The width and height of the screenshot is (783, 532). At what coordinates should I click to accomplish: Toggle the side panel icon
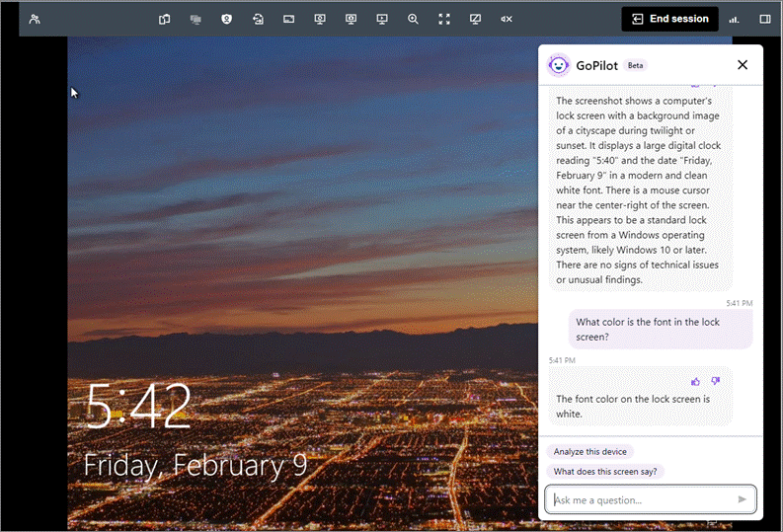[765, 19]
